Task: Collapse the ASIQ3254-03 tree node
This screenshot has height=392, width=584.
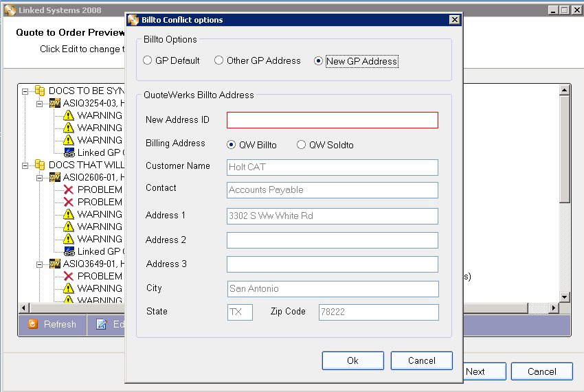Action: (x=39, y=104)
